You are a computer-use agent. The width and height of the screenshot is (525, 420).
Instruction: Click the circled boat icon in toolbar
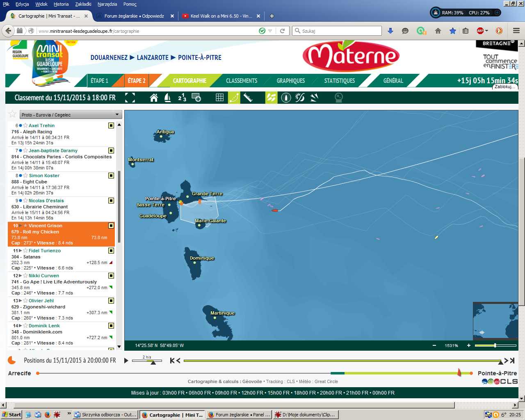coord(286,98)
